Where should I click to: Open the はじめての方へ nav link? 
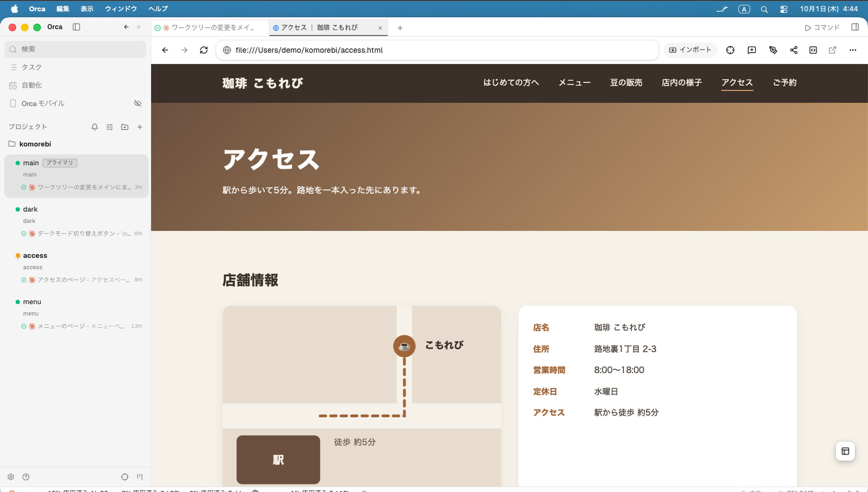(511, 83)
